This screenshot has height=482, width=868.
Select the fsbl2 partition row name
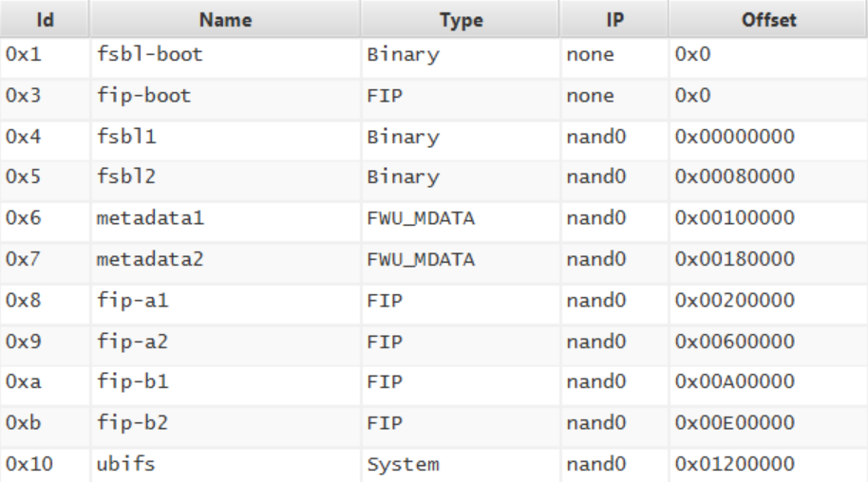(125, 177)
